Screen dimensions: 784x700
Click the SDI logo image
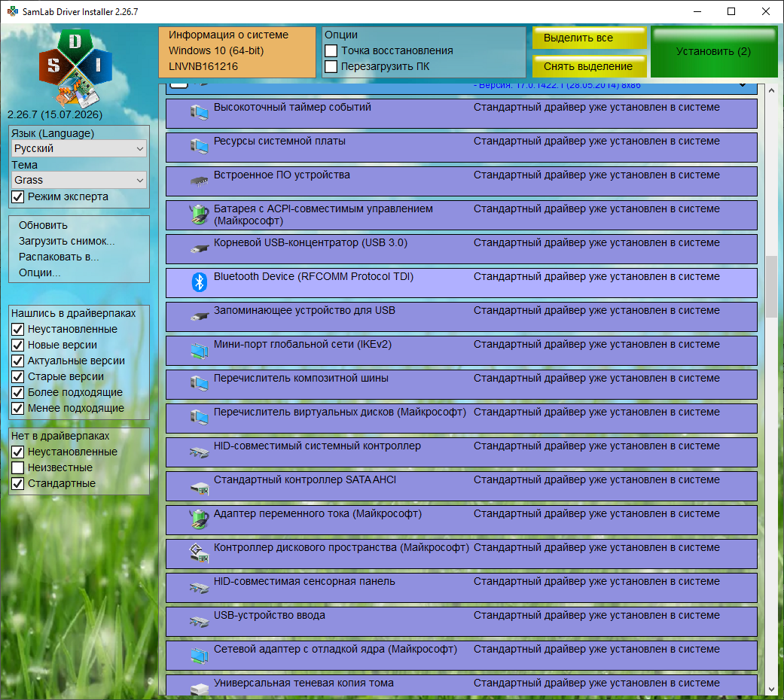tap(75, 68)
